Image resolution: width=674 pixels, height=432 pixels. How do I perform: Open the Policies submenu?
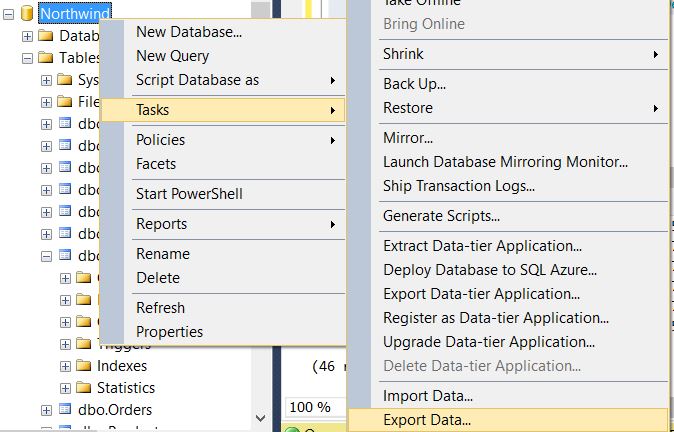coord(224,140)
